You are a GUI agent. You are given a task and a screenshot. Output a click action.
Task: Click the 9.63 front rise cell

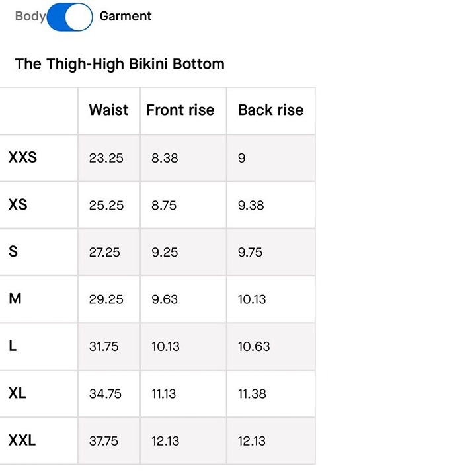(x=165, y=299)
